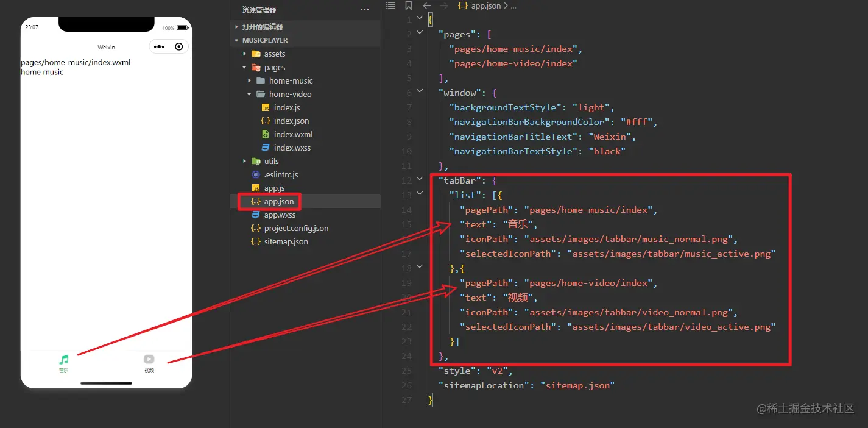Click the "backgroundTextStyle" key
This screenshot has height=428, width=868.
(505, 107)
